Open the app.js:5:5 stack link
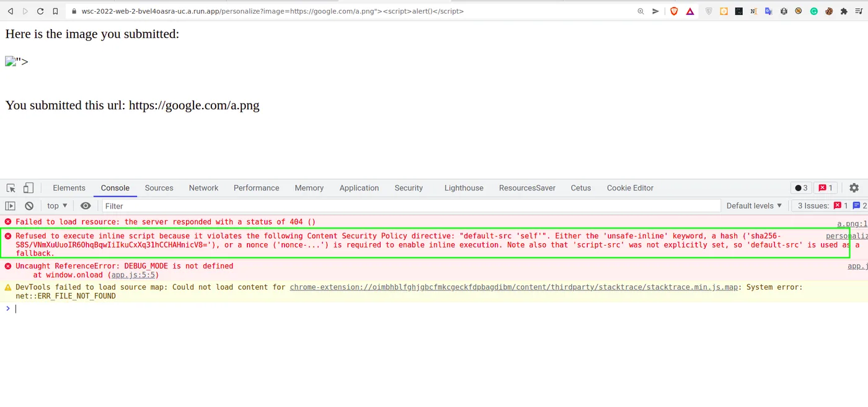This screenshot has height=407, width=868. coord(134,275)
